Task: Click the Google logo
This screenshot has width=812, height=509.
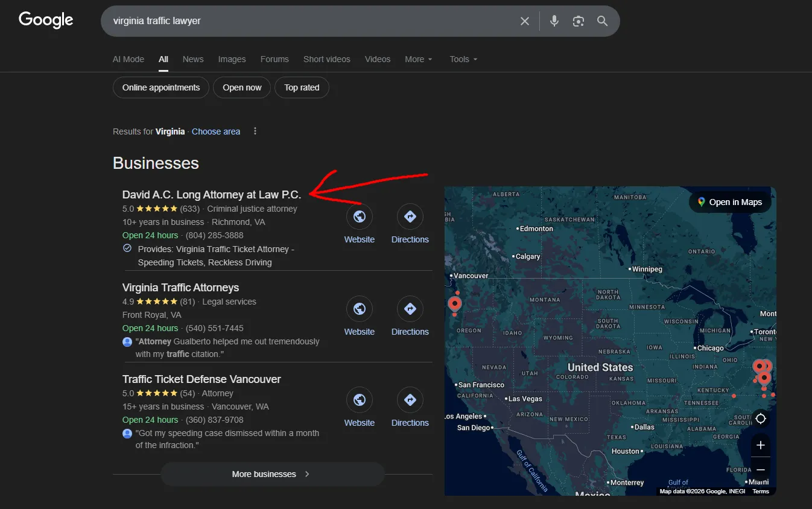Action: (45, 20)
